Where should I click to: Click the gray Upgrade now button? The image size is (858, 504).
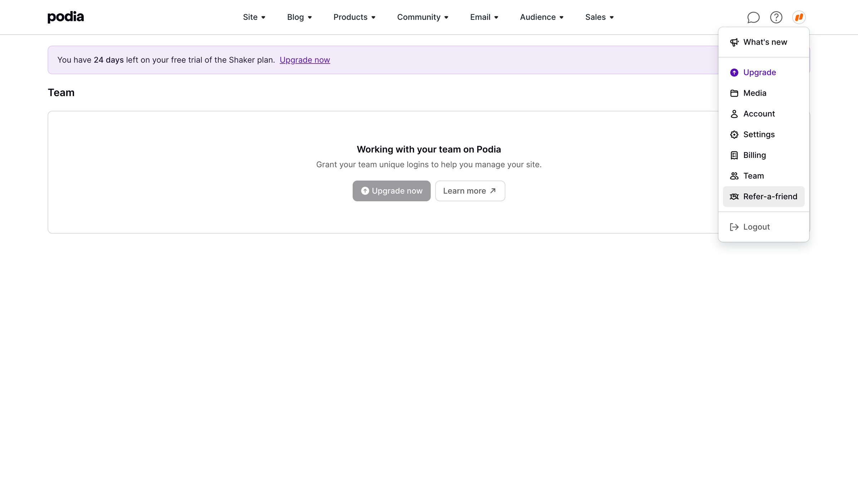[391, 191]
